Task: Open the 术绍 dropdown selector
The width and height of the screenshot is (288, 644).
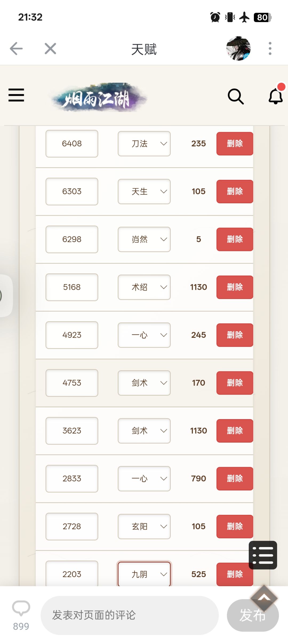Action: point(144,287)
